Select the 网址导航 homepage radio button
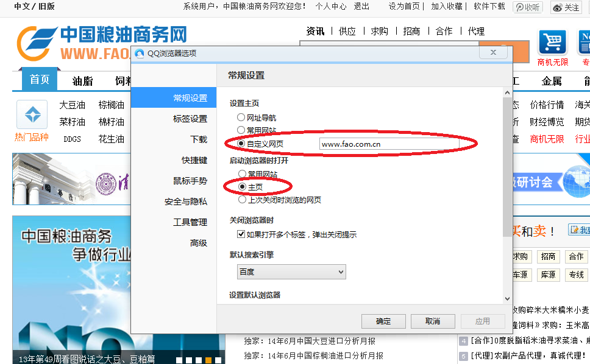Screen dimensions: 590x364 point(241,117)
